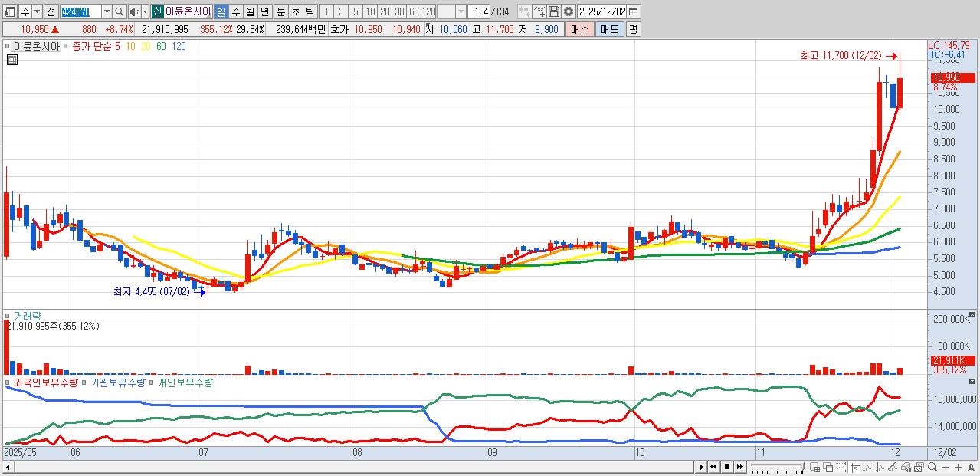
Task: Click the overlapping windows icon in bottom toolbar
Action: click(828, 467)
